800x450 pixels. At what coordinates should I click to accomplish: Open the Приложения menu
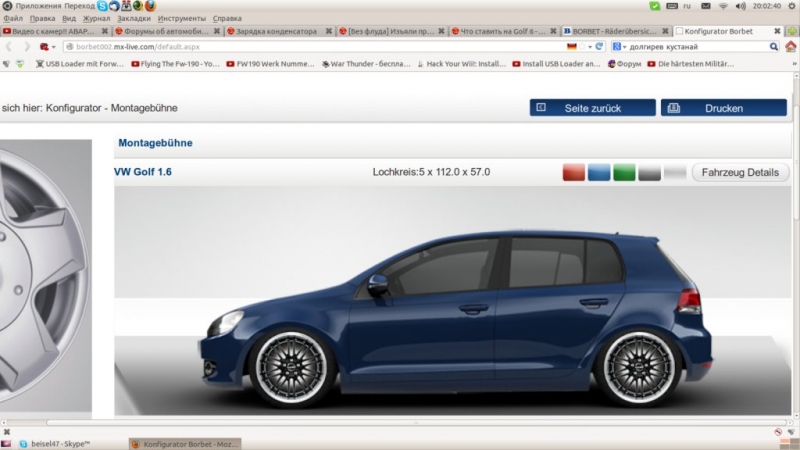(38, 6)
